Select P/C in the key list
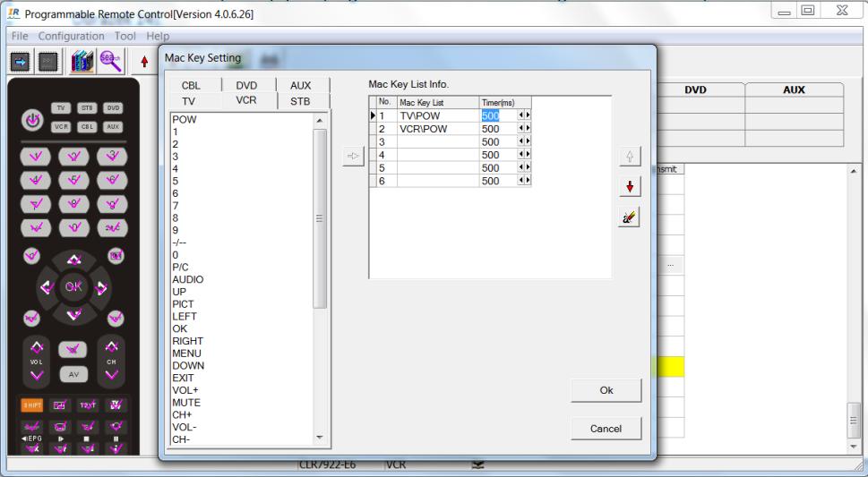868x477 pixels. [x=180, y=268]
